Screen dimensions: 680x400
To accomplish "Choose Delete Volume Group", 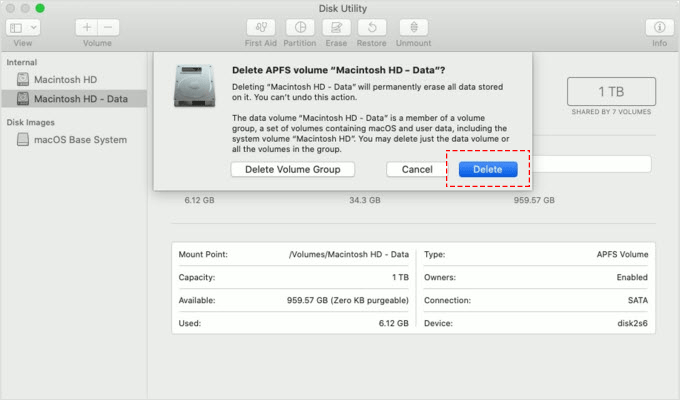I will (293, 169).
